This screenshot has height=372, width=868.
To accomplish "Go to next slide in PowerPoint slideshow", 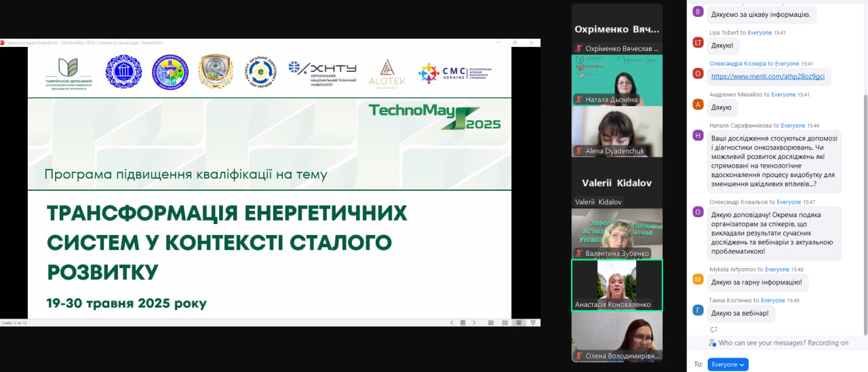I will tap(474, 322).
